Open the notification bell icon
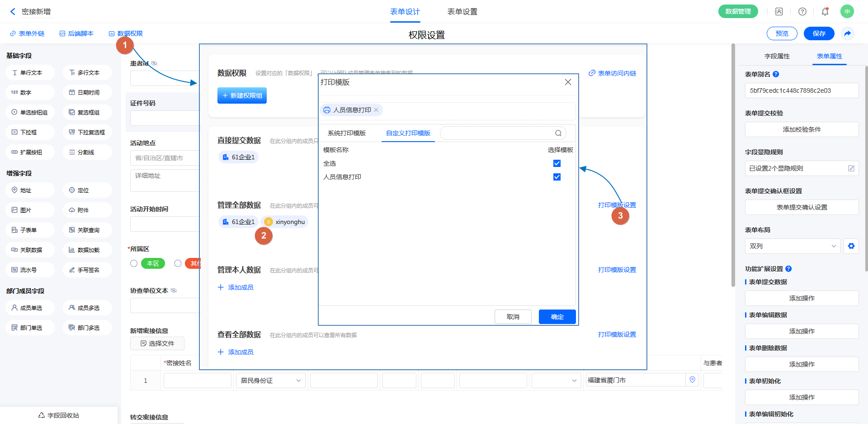Screen dimensions: 868x424 click(x=825, y=12)
